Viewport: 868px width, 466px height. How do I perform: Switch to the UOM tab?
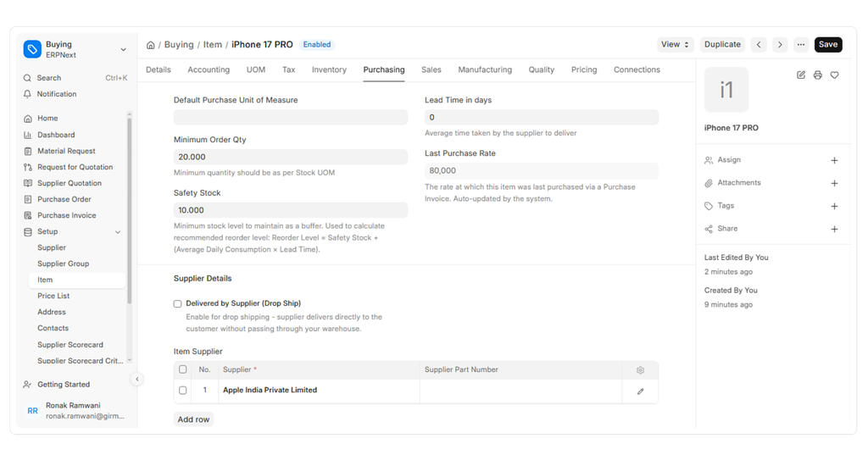[x=256, y=69]
